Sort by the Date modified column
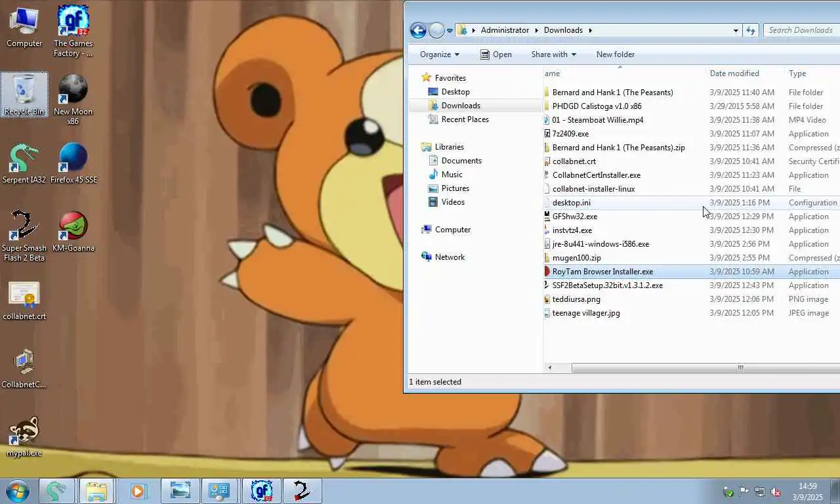 click(745, 73)
